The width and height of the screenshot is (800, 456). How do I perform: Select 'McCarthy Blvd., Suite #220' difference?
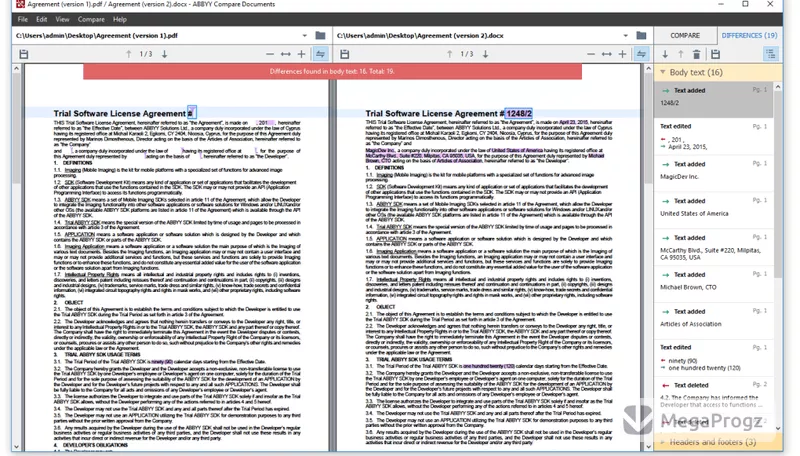coord(714,247)
